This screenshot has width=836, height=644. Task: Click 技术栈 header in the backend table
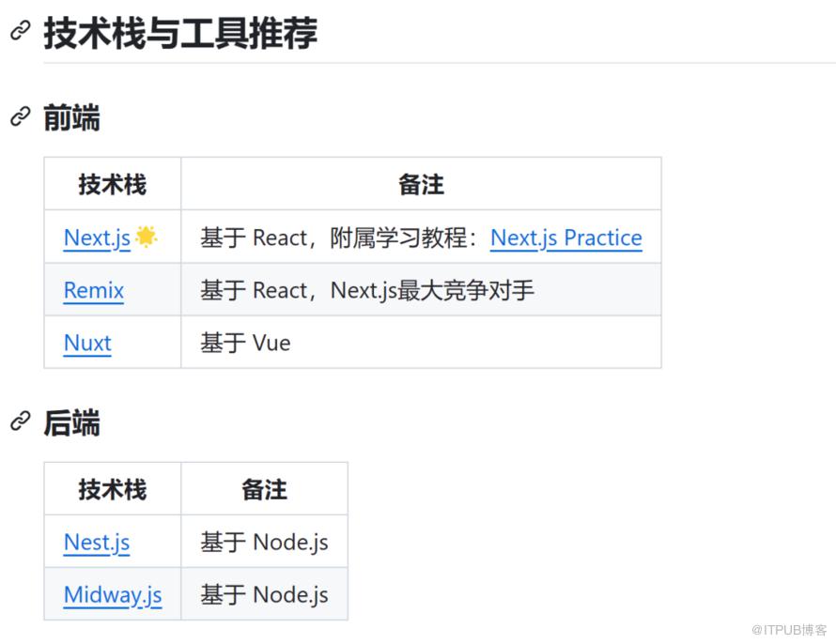(113, 489)
